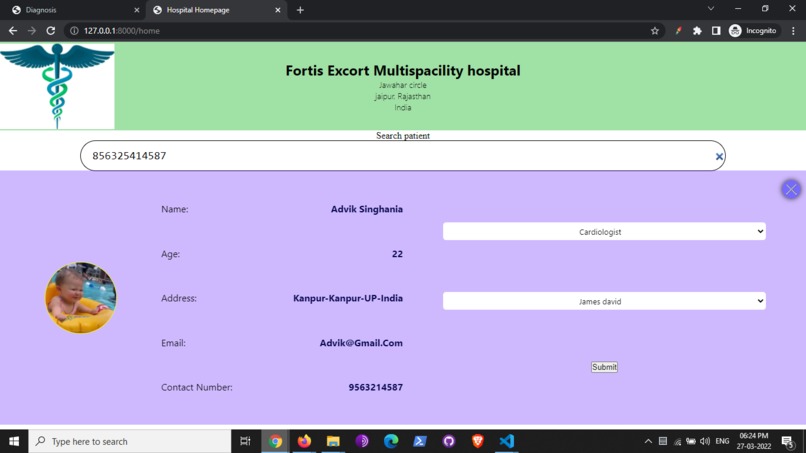Click contact number 9563214587

tap(375, 387)
